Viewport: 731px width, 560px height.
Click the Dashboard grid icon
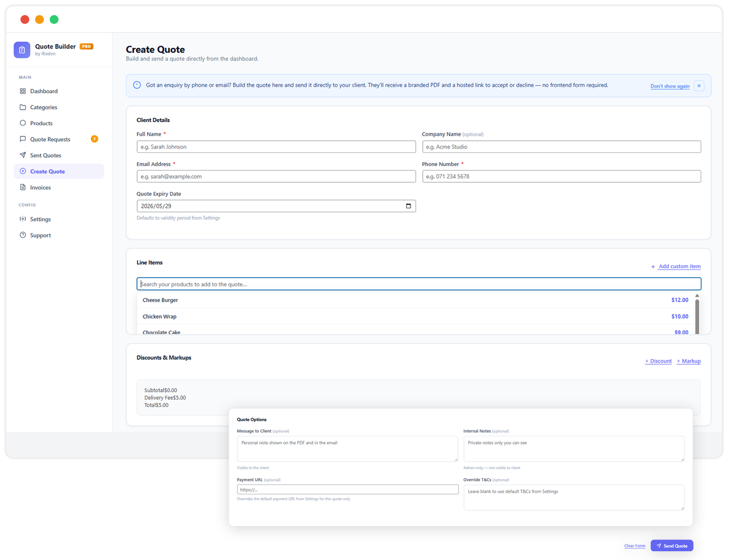coord(23,91)
